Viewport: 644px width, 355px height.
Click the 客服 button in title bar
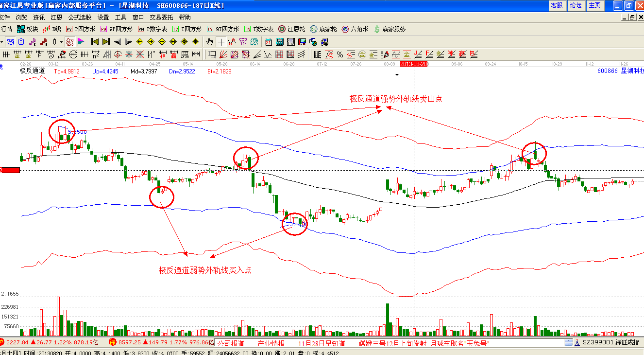tap(556, 5)
